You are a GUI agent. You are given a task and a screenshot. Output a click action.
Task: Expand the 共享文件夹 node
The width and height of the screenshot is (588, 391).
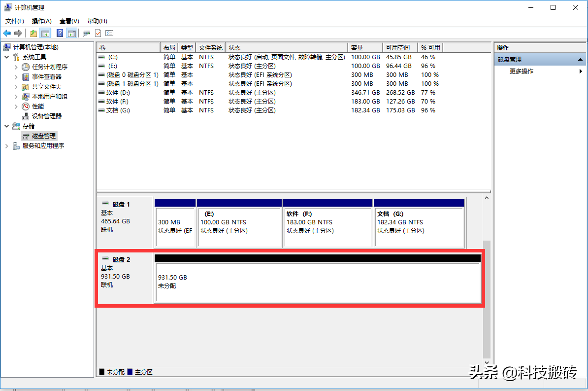[16, 87]
